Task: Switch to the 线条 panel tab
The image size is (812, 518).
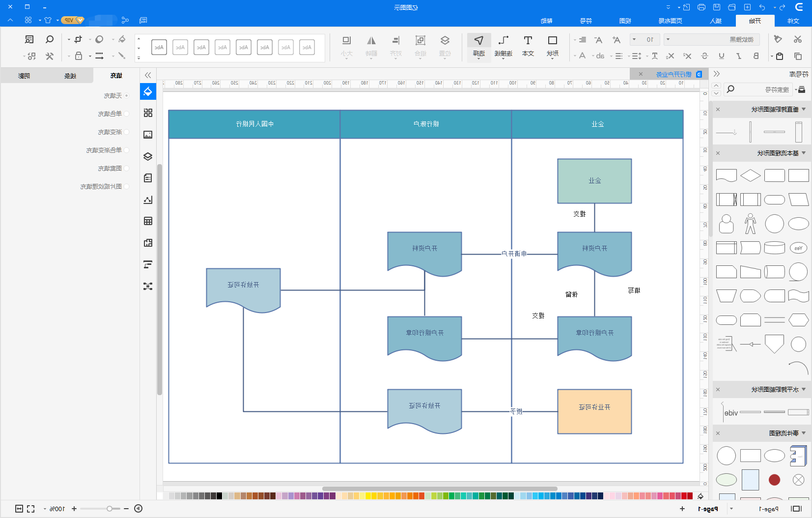Action: point(70,76)
